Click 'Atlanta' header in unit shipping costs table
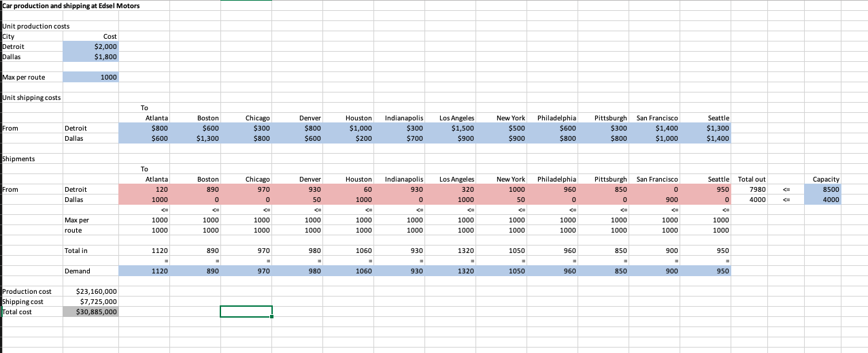The image size is (868, 353). pos(156,118)
